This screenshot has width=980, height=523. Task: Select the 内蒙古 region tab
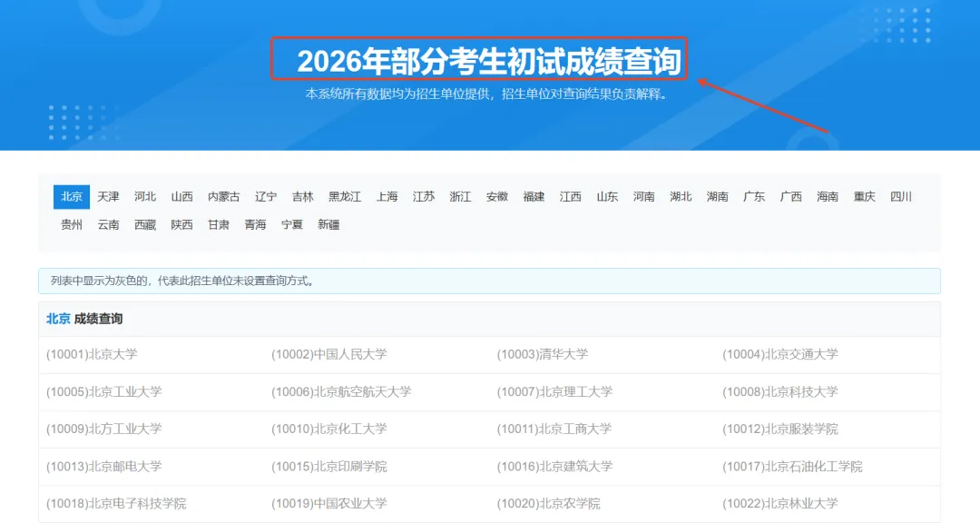(224, 196)
